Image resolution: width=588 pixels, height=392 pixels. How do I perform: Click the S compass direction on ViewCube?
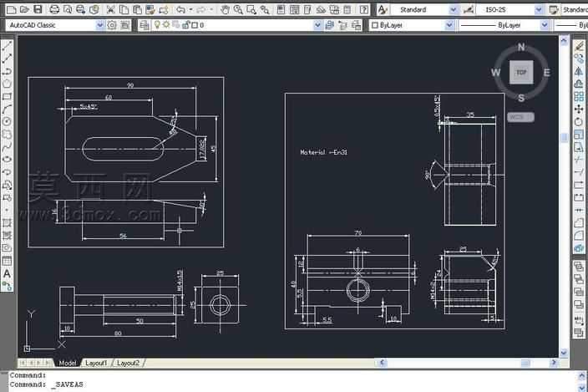521,98
